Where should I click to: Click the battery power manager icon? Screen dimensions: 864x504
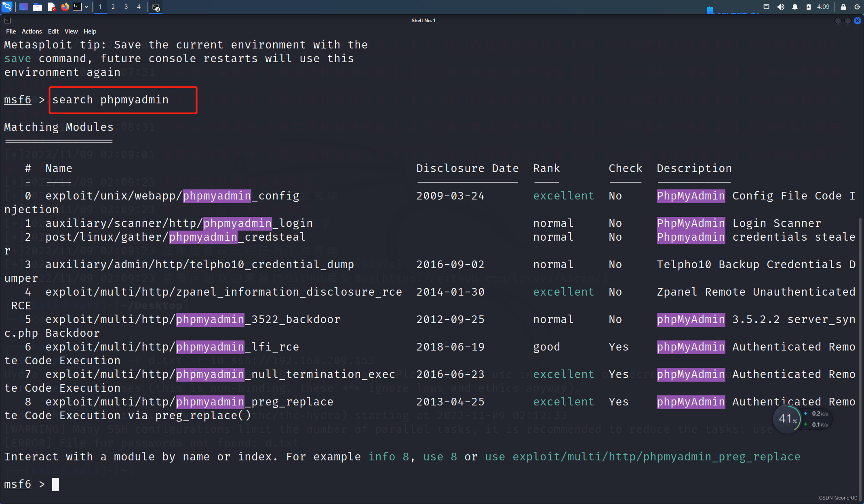(809, 6)
